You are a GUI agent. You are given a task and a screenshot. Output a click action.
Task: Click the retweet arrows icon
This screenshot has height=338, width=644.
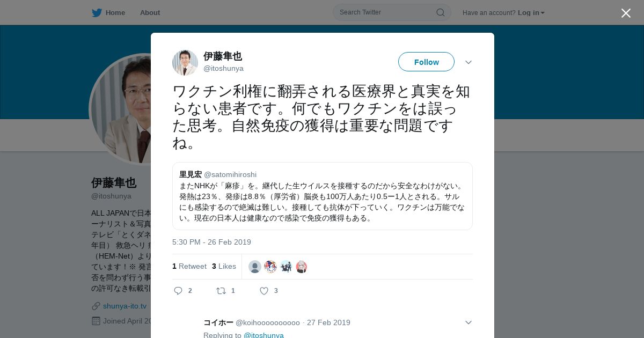pos(221,291)
